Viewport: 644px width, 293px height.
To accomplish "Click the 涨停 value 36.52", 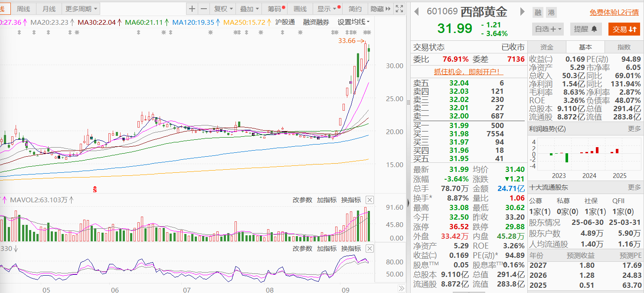I will click(459, 227).
